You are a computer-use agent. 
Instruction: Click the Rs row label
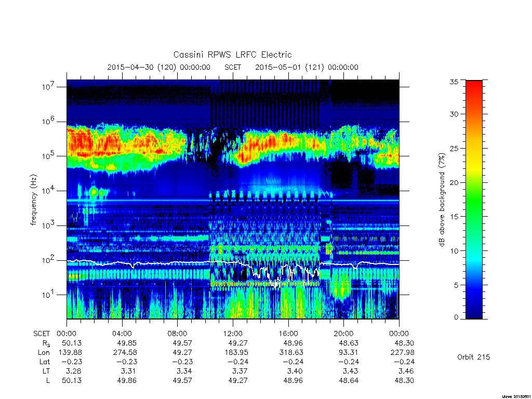tap(46, 343)
